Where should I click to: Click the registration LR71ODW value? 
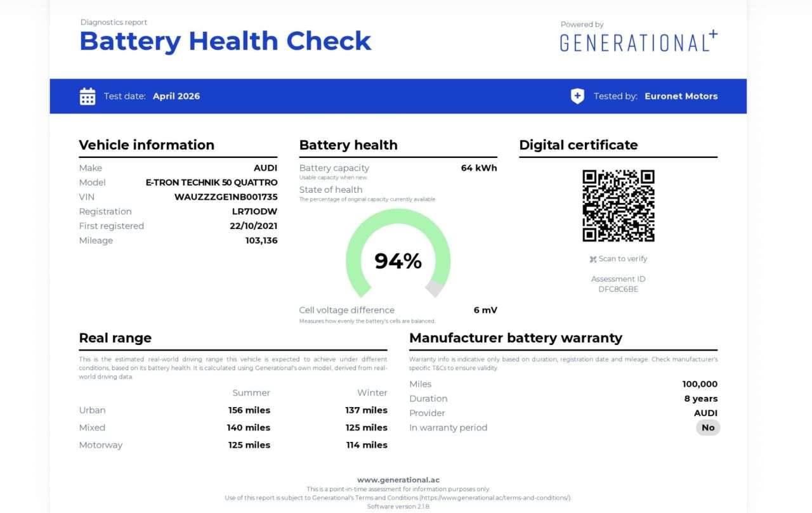254,211
